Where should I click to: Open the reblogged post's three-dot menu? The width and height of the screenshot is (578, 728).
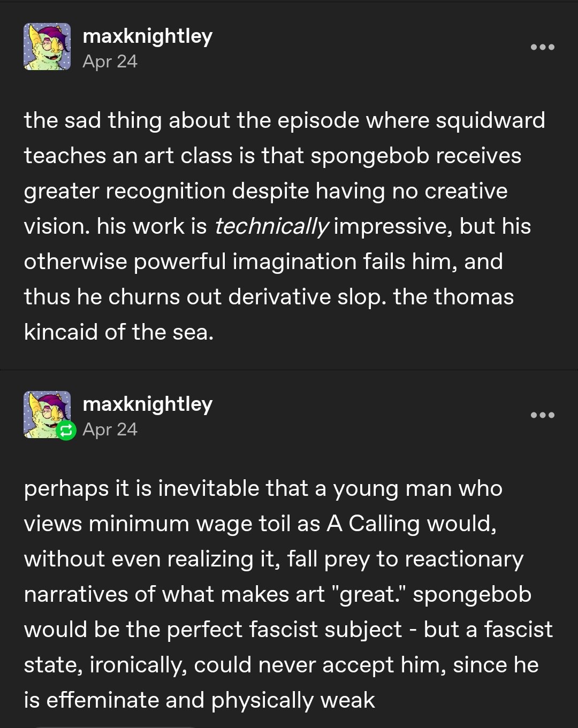coord(542,415)
